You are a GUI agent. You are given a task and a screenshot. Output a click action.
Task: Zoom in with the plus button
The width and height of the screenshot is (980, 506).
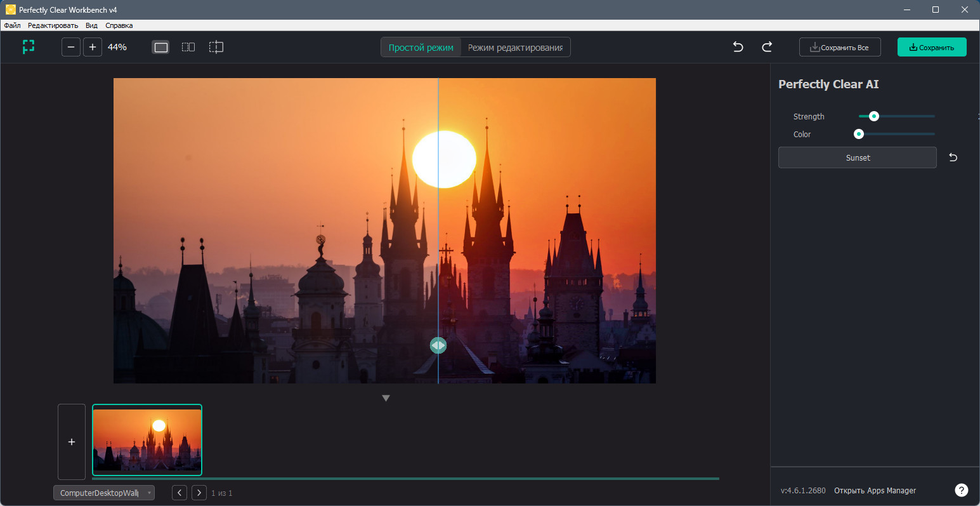coord(93,47)
